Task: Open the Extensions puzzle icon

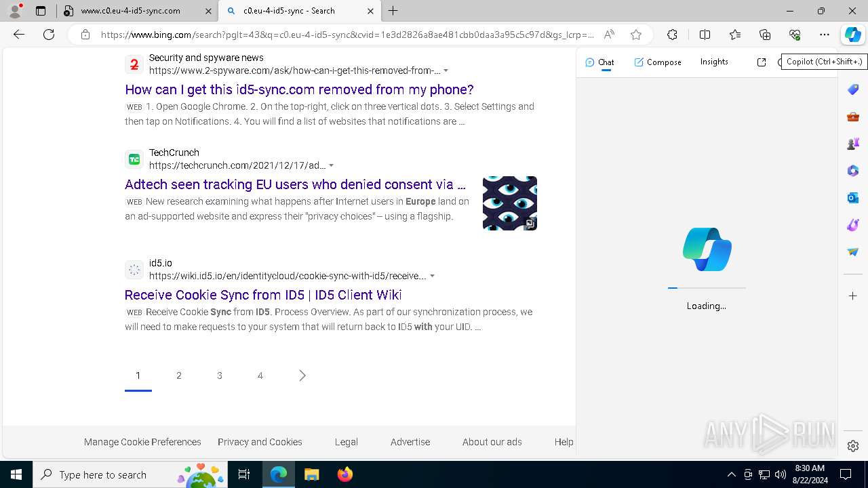Action: pos(672,35)
